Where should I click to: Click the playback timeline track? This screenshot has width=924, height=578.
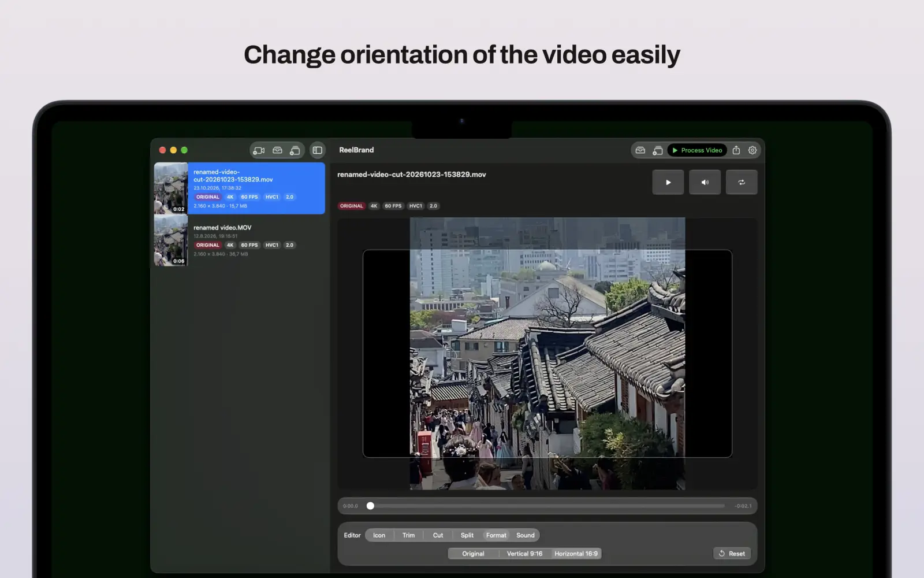point(547,506)
